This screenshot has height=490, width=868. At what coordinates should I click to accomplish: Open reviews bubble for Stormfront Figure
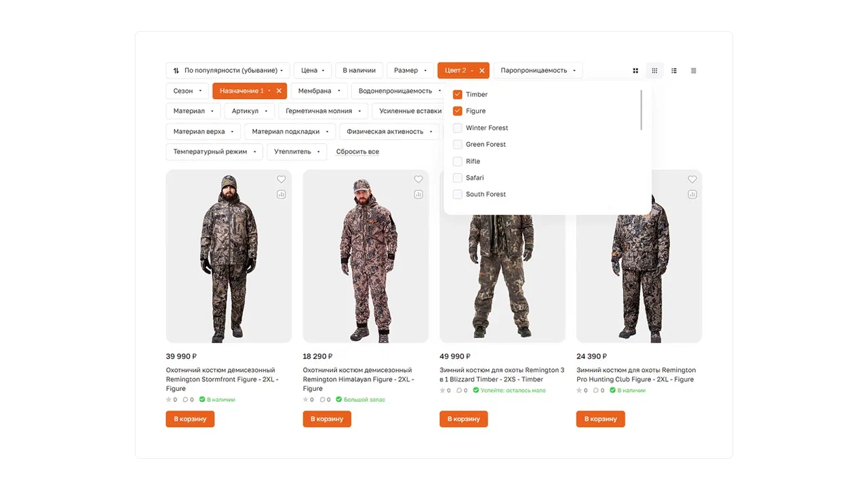click(x=188, y=400)
